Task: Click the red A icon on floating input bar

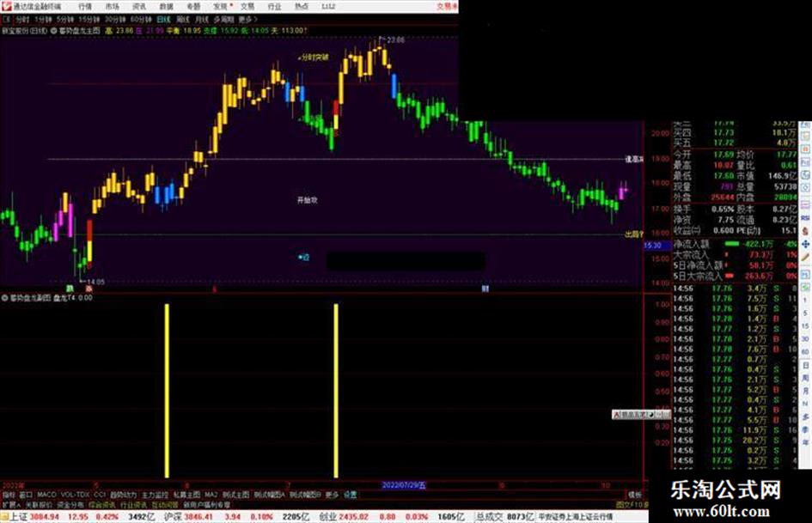Action: pos(617,415)
